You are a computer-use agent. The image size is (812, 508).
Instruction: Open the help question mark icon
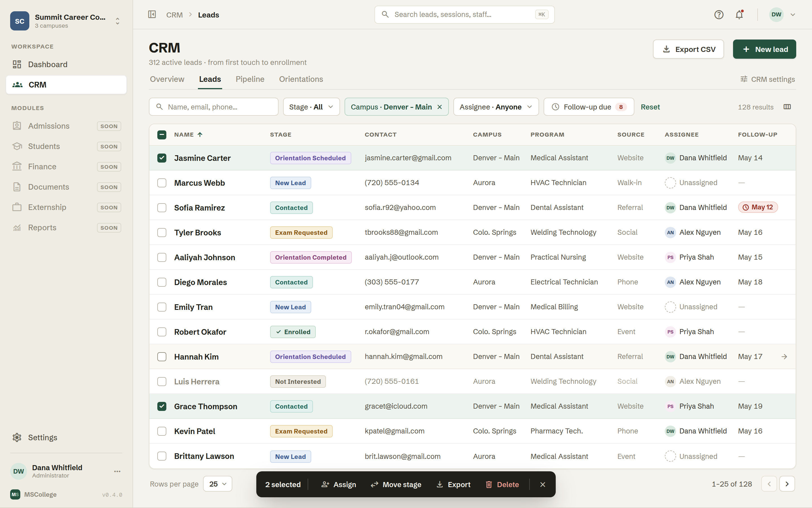tap(718, 14)
